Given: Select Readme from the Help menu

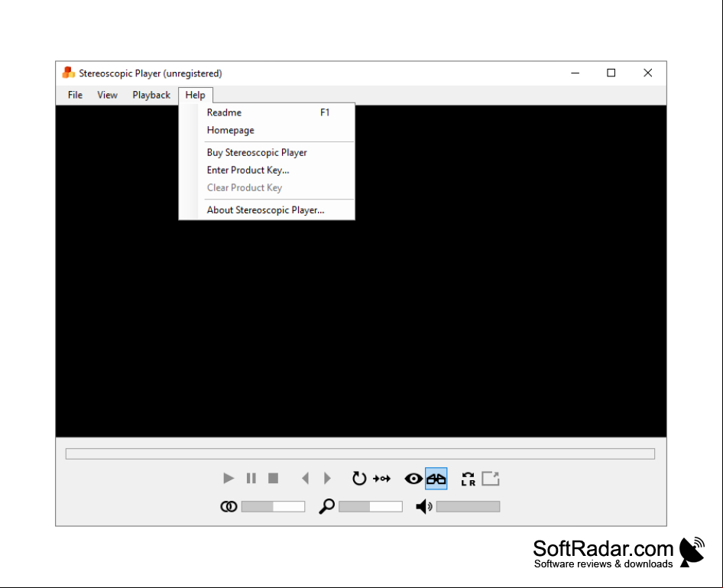Looking at the screenshot, I should click(x=267, y=112).
